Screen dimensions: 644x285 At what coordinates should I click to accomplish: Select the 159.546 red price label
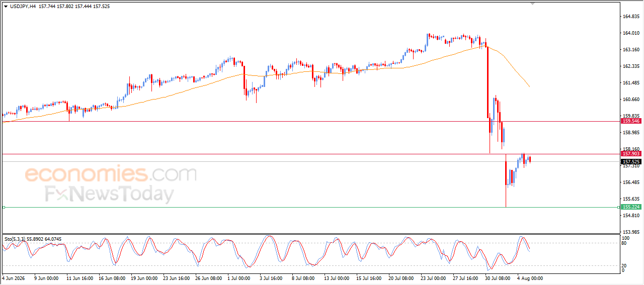tap(631, 121)
